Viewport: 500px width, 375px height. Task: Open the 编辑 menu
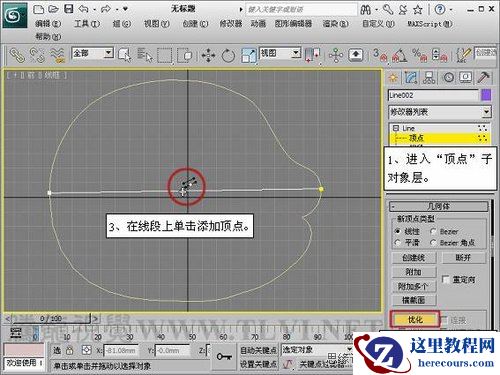coord(48,24)
